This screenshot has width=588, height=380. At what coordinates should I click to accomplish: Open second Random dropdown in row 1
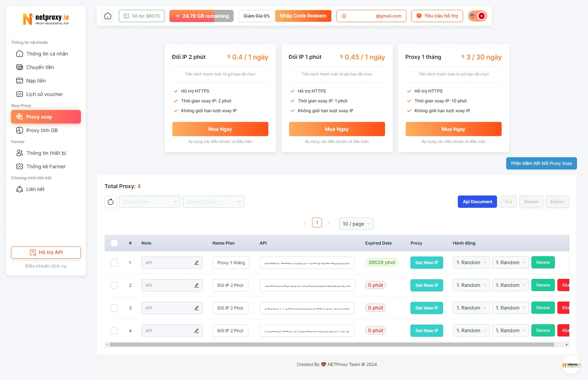(x=510, y=262)
